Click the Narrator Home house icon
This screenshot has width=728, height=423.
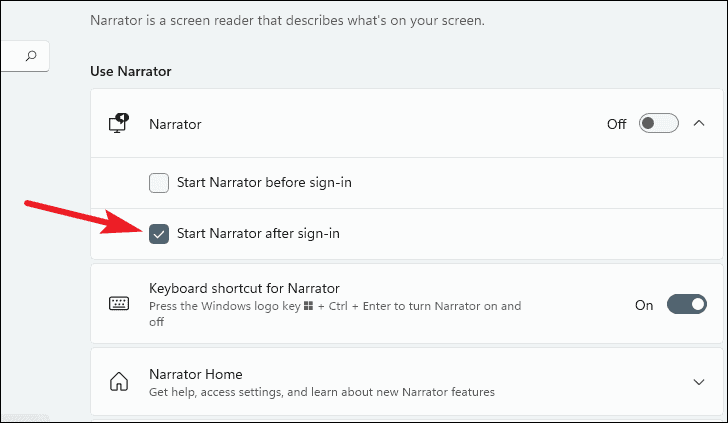(119, 382)
